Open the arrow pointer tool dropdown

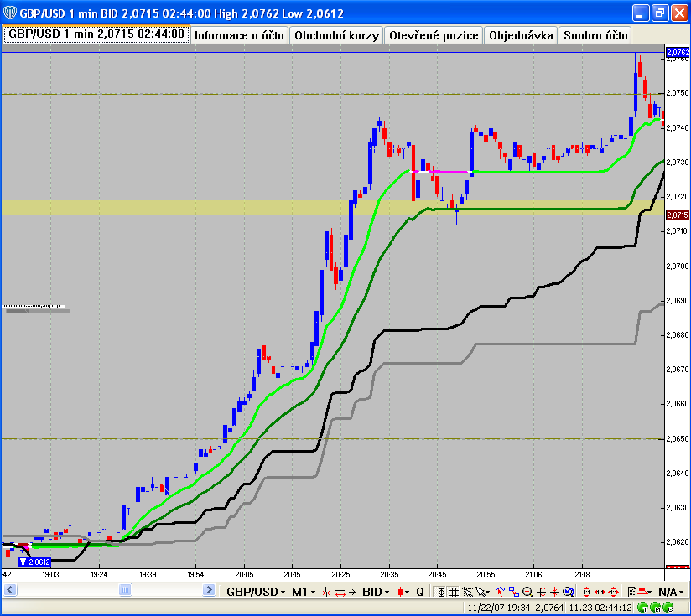482,593
